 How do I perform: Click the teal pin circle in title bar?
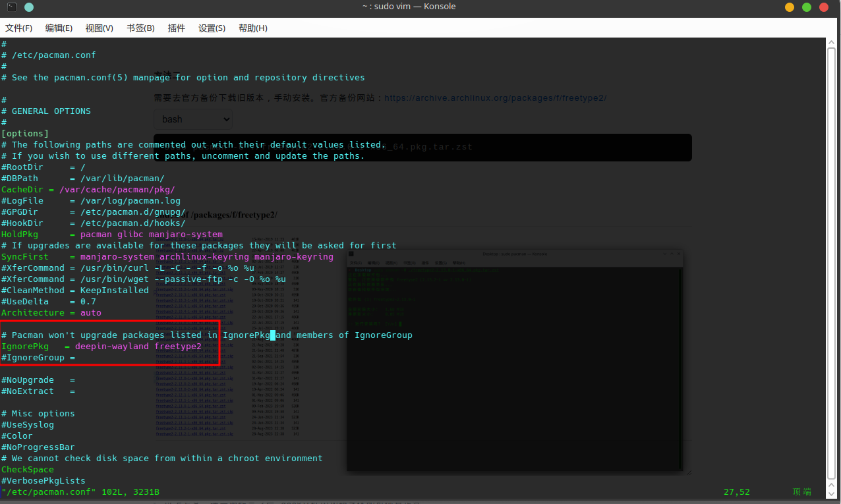click(x=28, y=7)
